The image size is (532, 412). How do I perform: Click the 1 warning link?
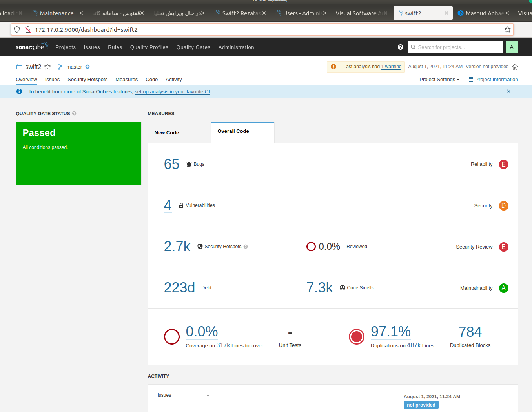pyautogui.click(x=391, y=67)
